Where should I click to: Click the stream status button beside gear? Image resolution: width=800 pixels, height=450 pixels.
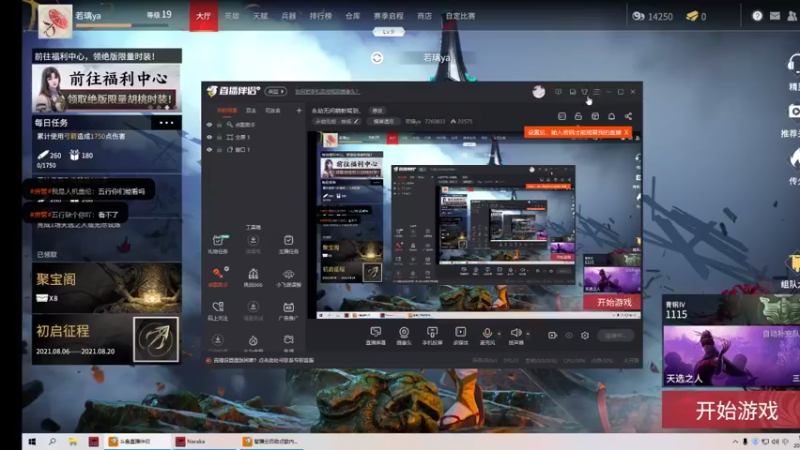coord(615,336)
